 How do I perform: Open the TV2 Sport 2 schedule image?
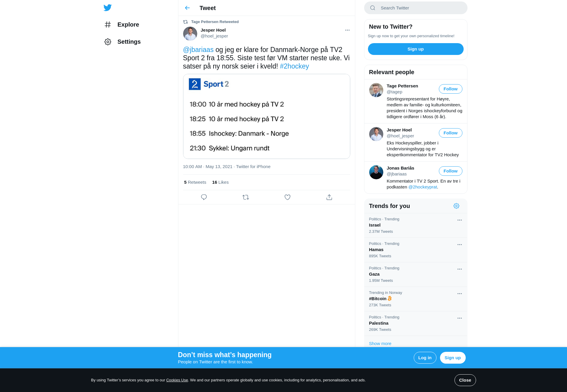(266, 116)
